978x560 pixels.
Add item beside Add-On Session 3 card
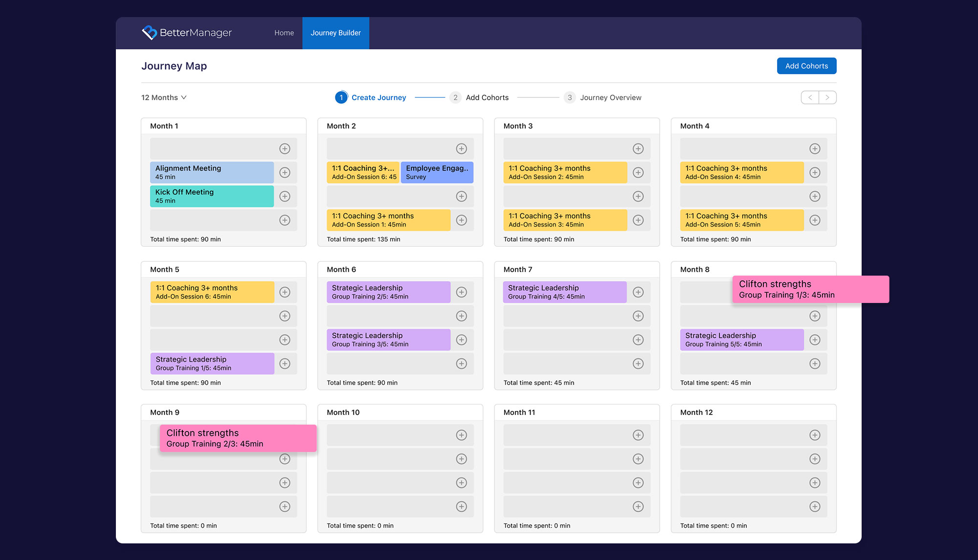point(638,220)
